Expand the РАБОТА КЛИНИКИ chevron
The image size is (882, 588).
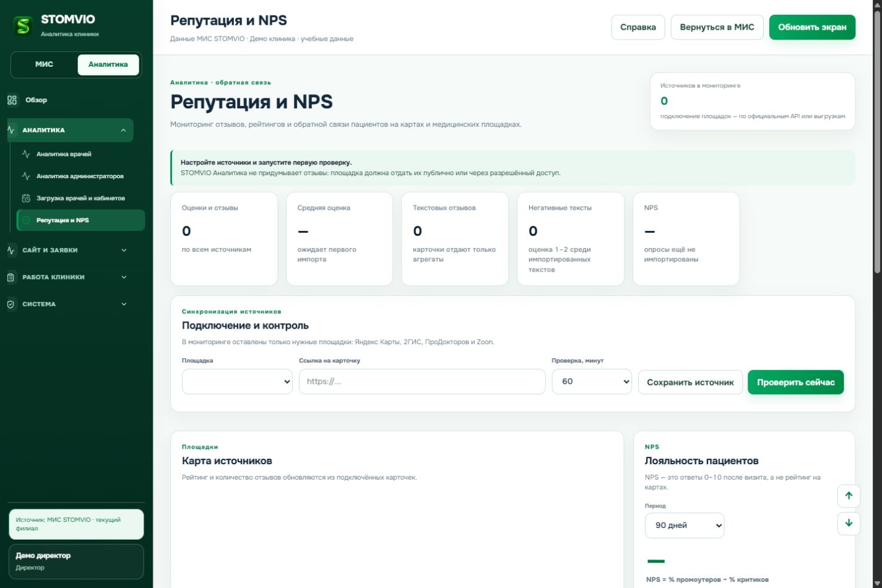(124, 277)
